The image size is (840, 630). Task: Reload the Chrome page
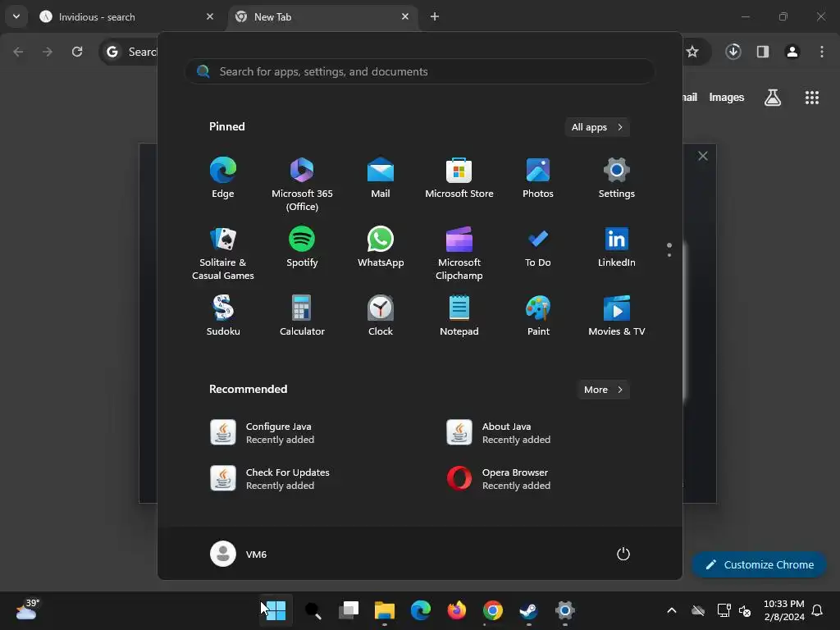tap(77, 52)
